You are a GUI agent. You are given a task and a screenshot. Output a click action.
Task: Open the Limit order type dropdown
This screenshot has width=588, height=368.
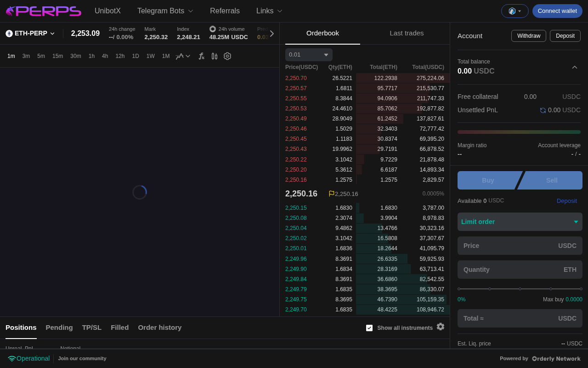pos(520,222)
